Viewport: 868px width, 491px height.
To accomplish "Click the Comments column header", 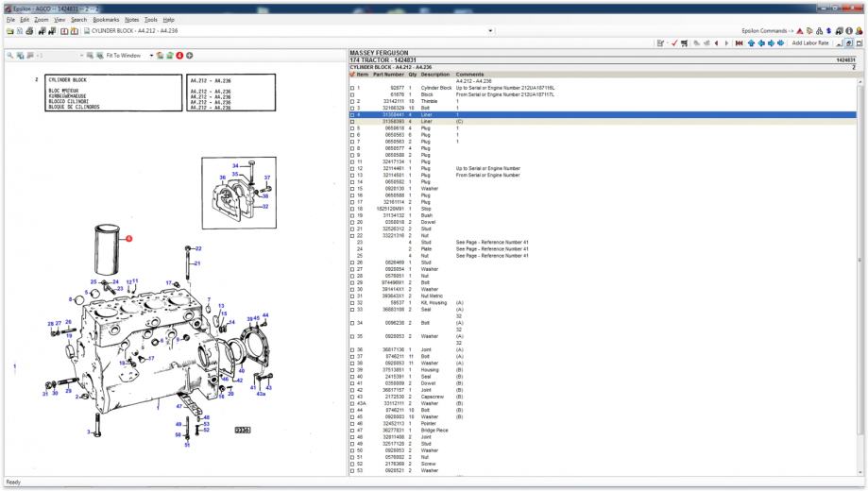I will coord(469,75).
